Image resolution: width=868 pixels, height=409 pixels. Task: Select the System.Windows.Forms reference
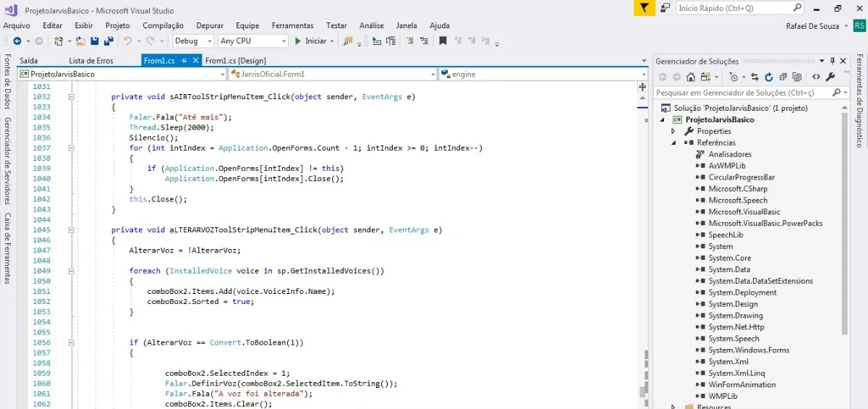point(749,350)
